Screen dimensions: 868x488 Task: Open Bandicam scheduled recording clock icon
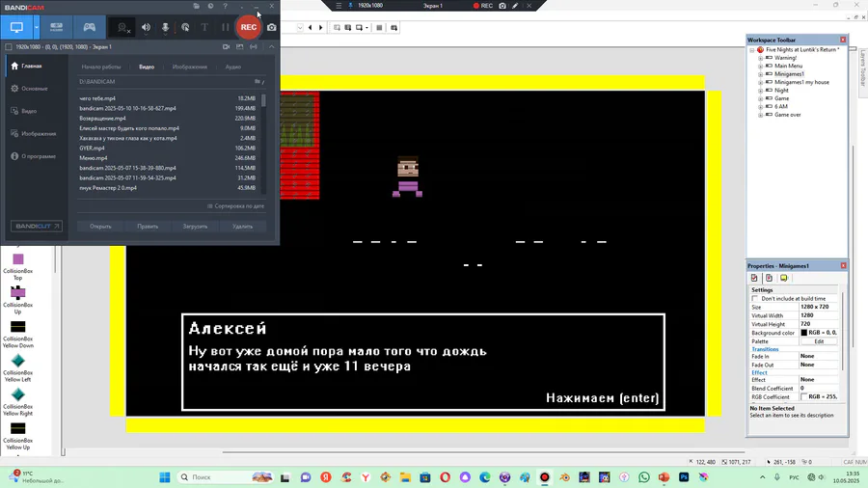tap(210, 6)
